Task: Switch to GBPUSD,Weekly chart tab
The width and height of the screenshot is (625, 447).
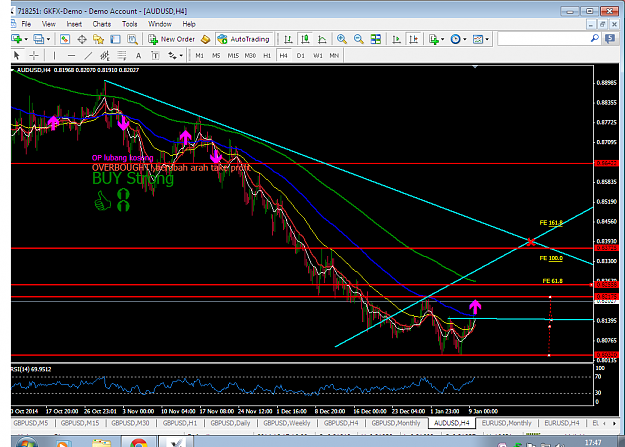Action: [x=287, y=423]
